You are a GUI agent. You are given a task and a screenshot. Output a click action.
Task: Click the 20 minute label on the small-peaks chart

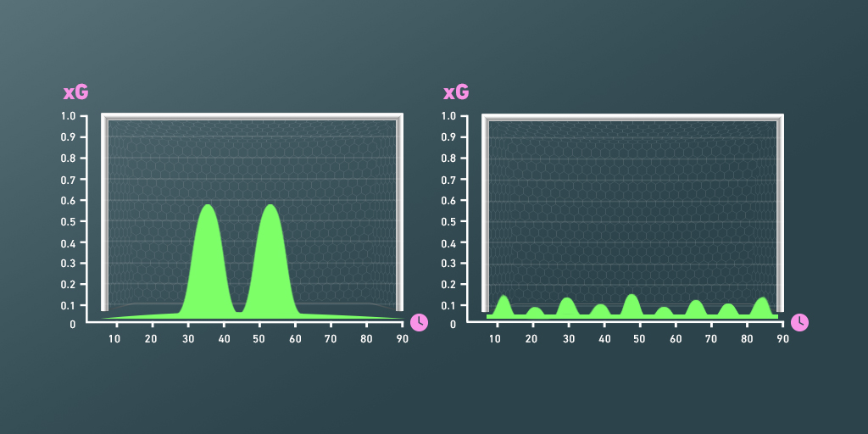(x=533, y=339)
